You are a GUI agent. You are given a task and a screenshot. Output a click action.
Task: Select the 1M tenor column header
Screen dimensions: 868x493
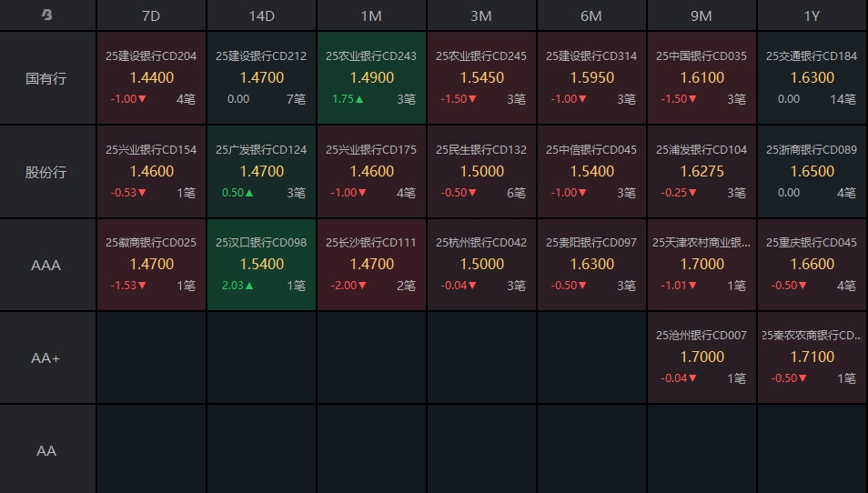point(371,15)
